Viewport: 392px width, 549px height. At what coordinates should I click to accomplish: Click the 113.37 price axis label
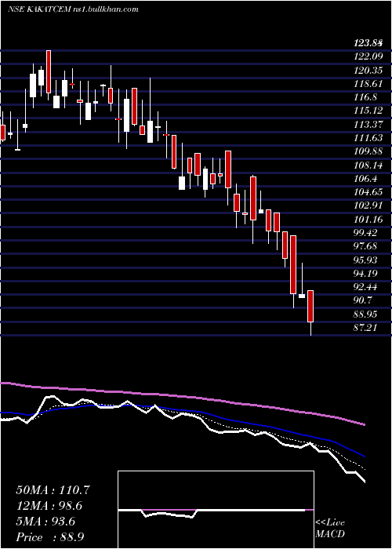click(x=368, y=125)
